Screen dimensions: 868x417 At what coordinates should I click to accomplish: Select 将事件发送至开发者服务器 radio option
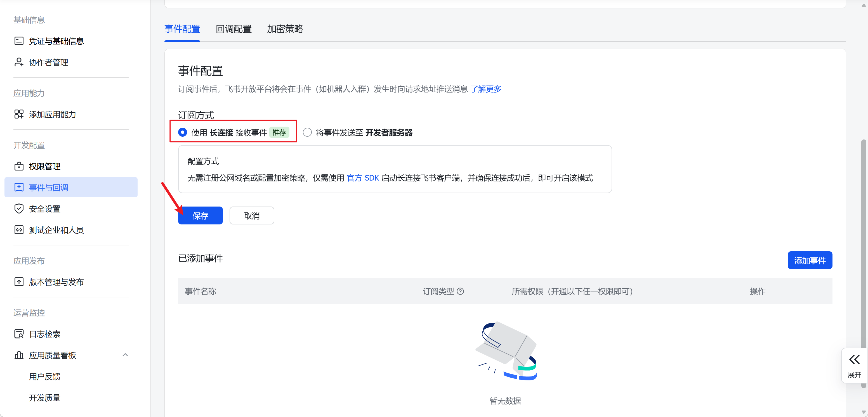click(307, 132)
